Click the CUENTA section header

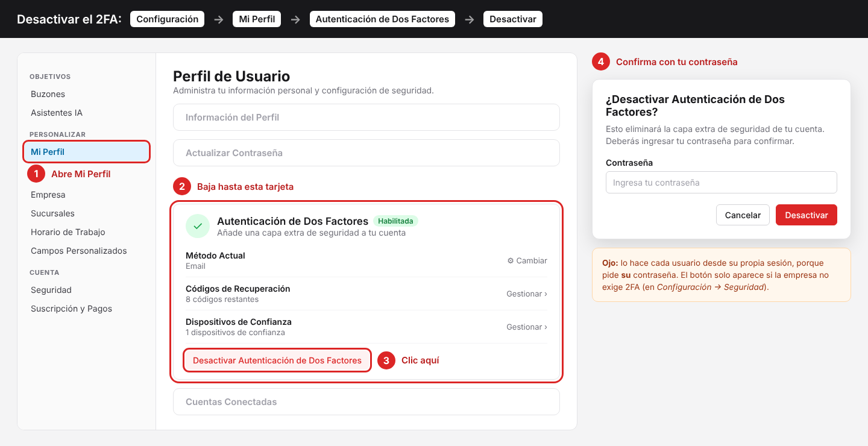[x=44, y=272]
